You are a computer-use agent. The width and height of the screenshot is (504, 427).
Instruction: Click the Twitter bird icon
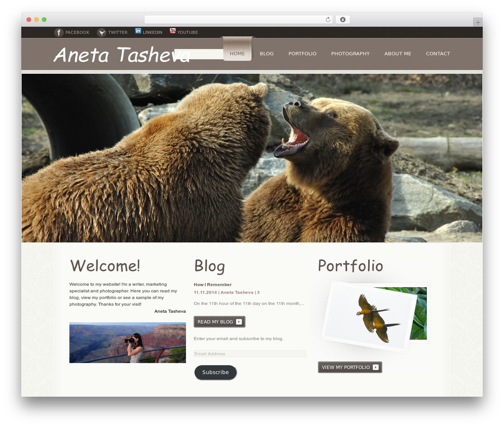pyautogui.click(x=102, y=32)
